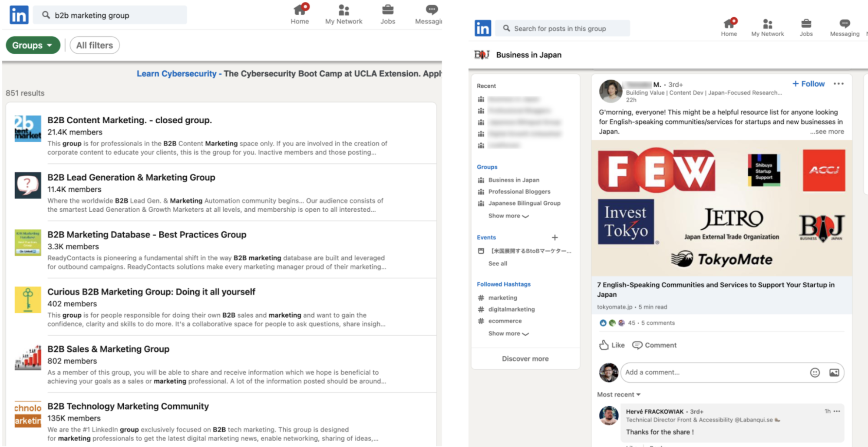The width and height of the screenshot is (868, 447).
Task: Open My Network in the left window
Action: pos(343,15)
